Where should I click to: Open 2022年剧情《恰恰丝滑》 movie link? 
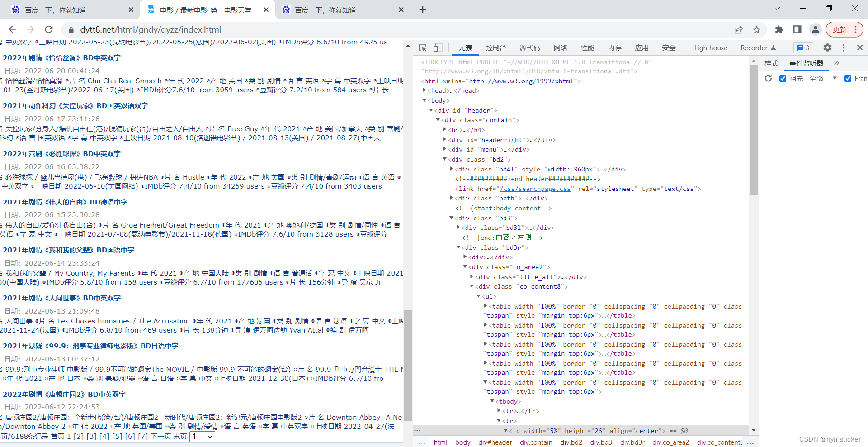click(x=62, y=58)
